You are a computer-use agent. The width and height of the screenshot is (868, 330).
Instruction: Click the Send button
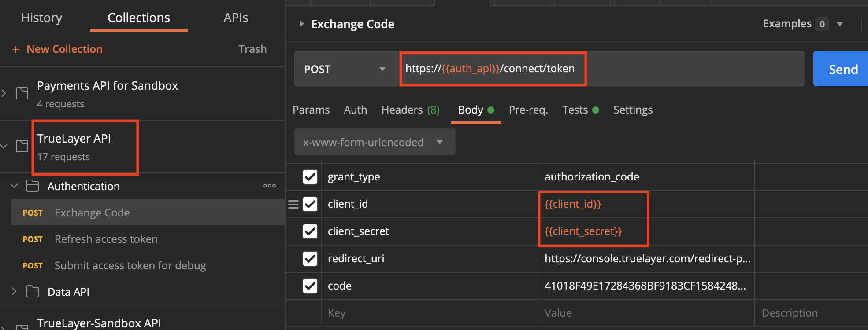841,69
